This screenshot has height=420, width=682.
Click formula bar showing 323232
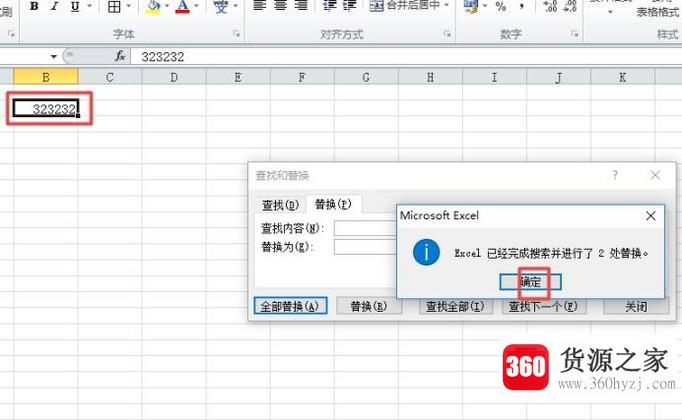click(x=406, y=57)
